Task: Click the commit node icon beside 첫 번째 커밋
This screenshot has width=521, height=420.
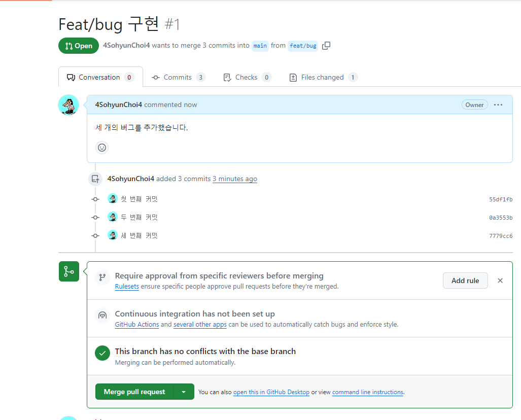Action: (95, 199)
